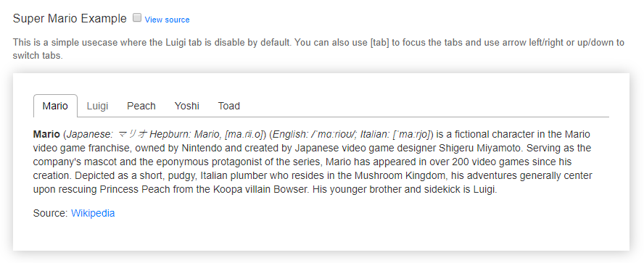Screen dimensions: 644x263
Task: Follow the Wikipedia source link
Action: [x=93, y=213]
